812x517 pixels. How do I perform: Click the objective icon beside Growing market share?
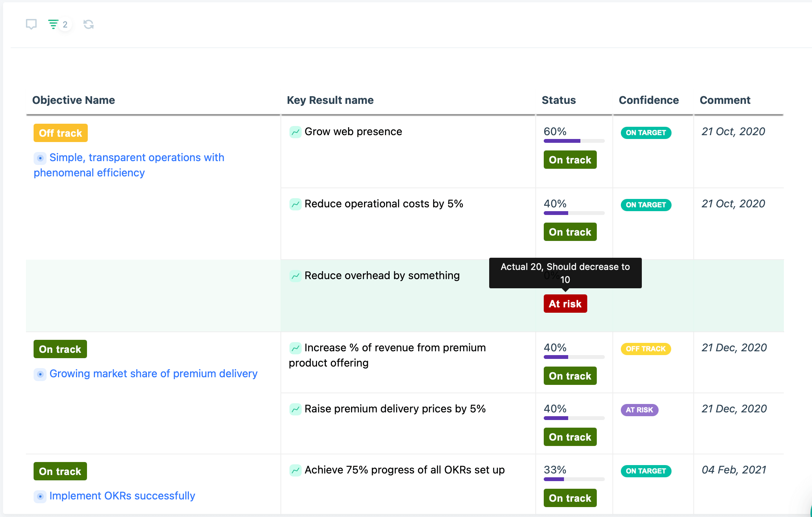40,374
